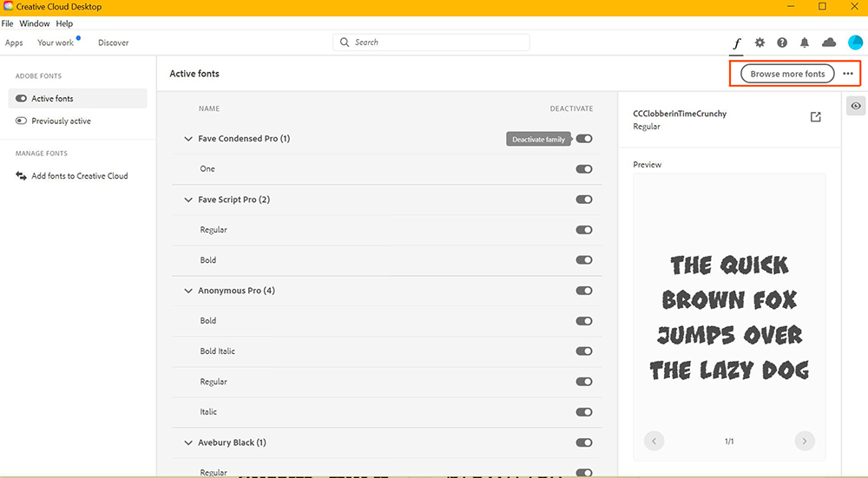Open the Settings gear icon

pyautogui.click(x=759, y=43)
